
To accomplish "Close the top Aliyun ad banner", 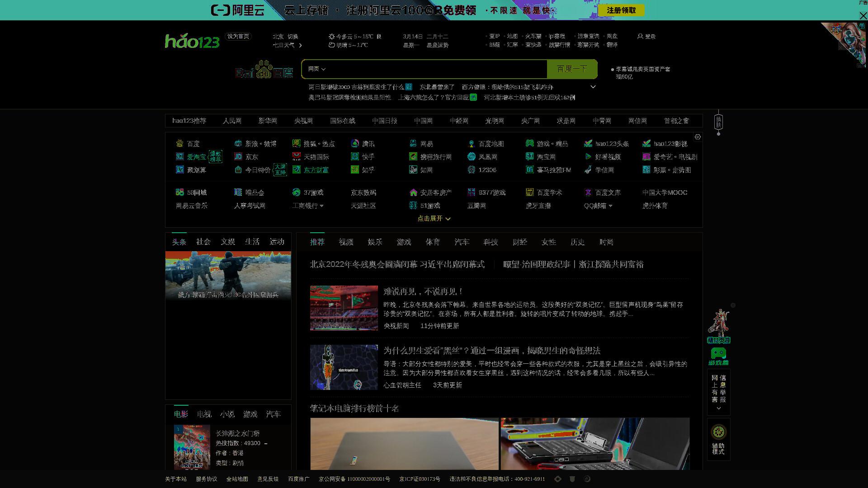I will pyautogui.click(x=863, y=16).
